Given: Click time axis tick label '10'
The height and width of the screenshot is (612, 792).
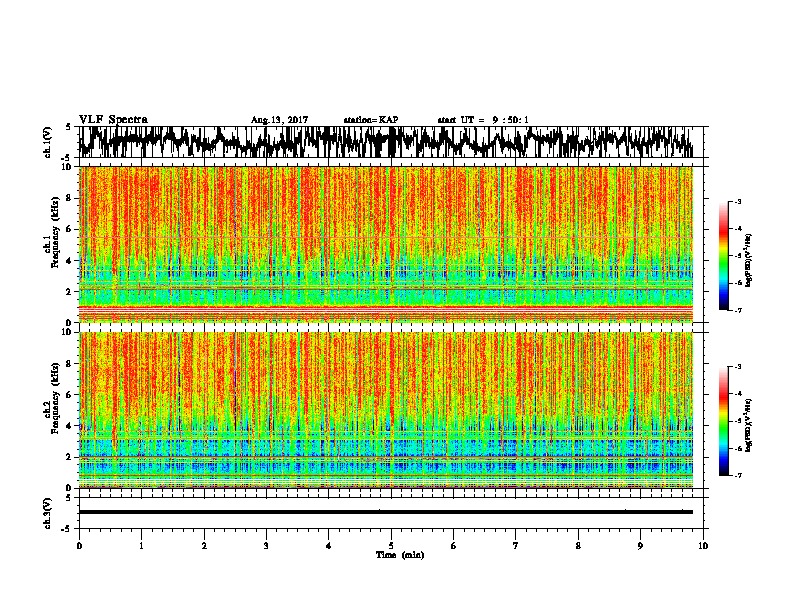Looking at the screenshot, I should click(703, 546).
